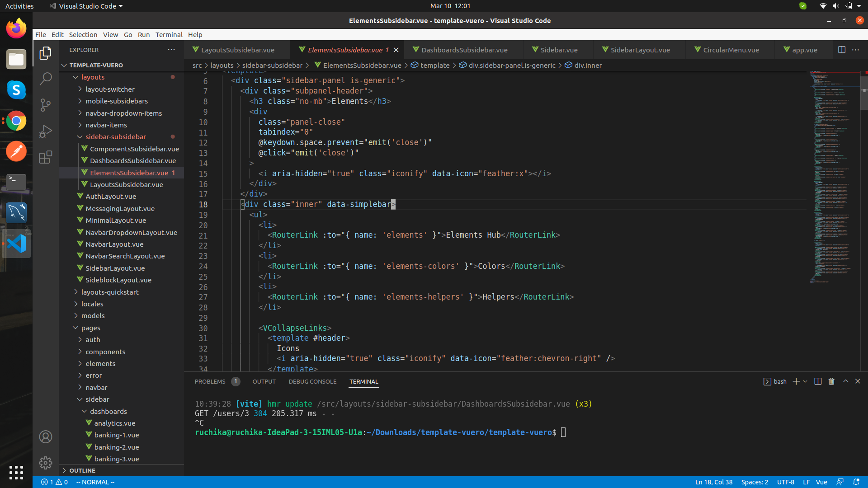Image resolution: width=868 pixels, height=488 pixels.
Task: Click Spaces: 2 indentation setting
Action: (x=754, y=482)
